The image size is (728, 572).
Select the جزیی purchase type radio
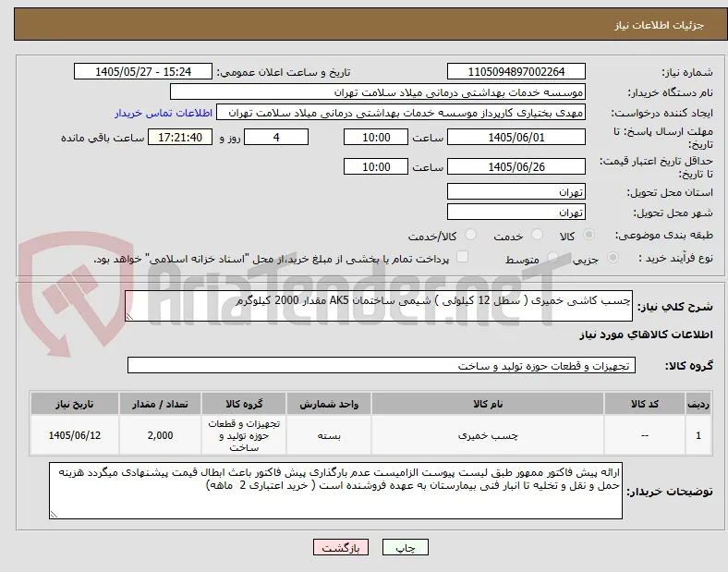613,258
